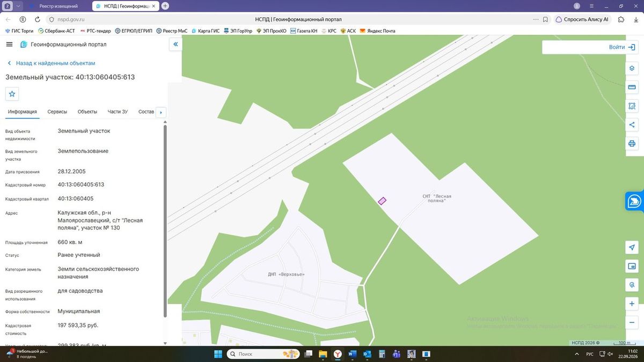Open the browser tab list dropdown
The width and height of the screenshot is (644, 362).
[x=19, y=6]
